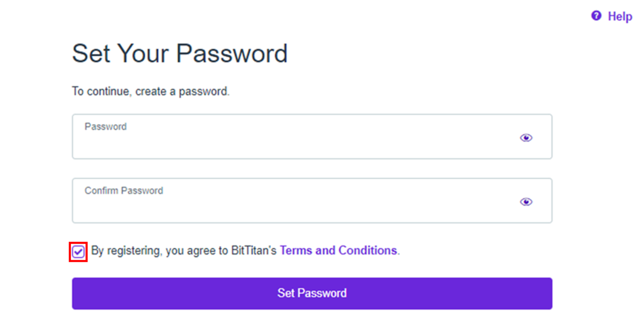The image size is (644, 326).
Task: Show password using the Password field eye icon
Action: [x=526, y=138]
